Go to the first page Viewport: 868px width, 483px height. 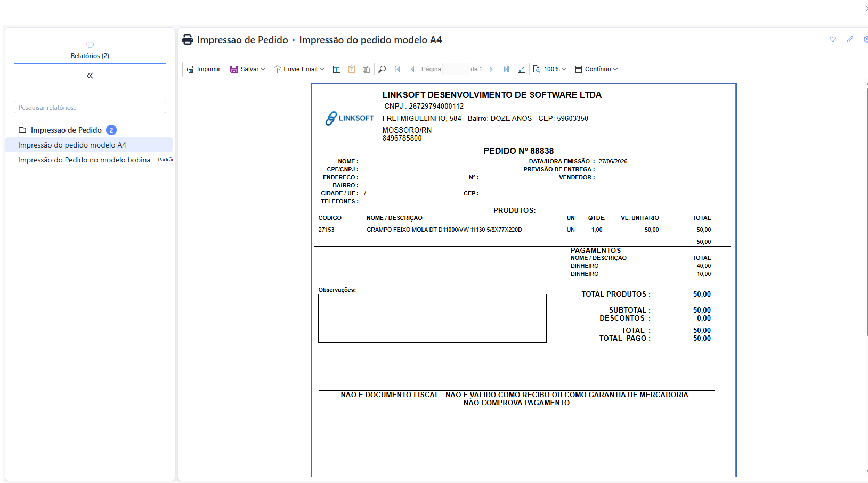click(398, 69)
